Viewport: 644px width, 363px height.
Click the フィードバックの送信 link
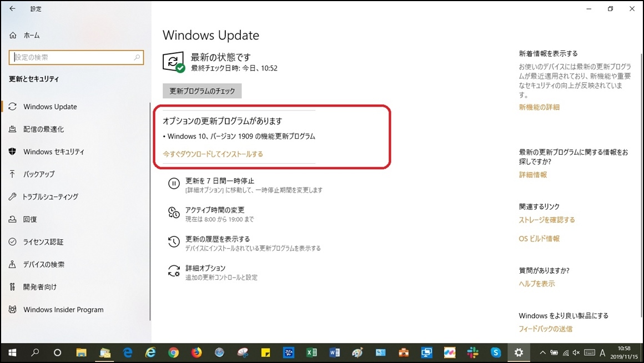pos(545,329)
